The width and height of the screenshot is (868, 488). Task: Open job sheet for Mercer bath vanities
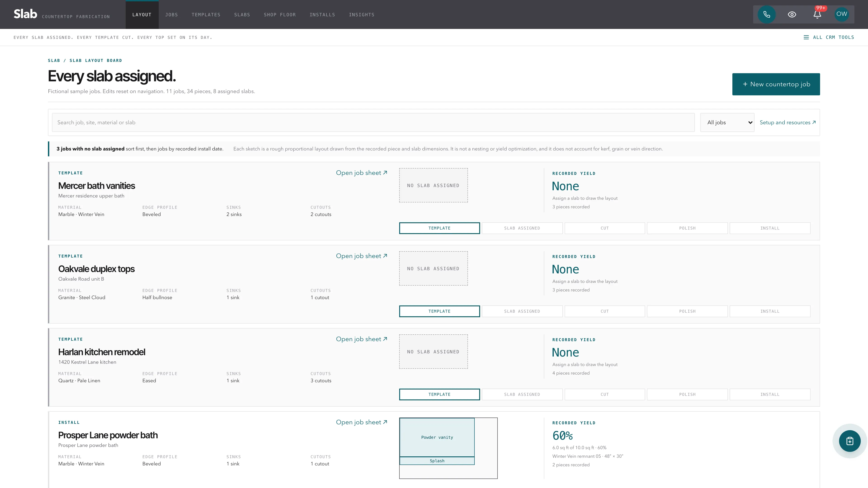[x=362, y=173]
